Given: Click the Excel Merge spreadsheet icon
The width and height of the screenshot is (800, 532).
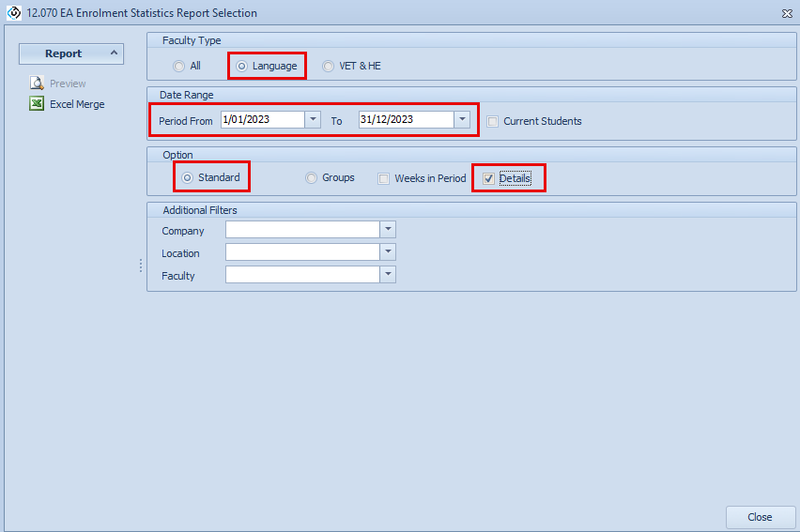Looking at the screenshot, I should click(x=37, y=104).
